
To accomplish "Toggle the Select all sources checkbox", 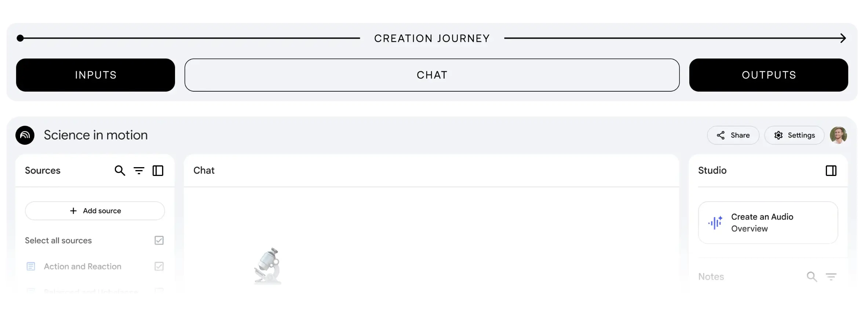I will (x=159, y=240).
